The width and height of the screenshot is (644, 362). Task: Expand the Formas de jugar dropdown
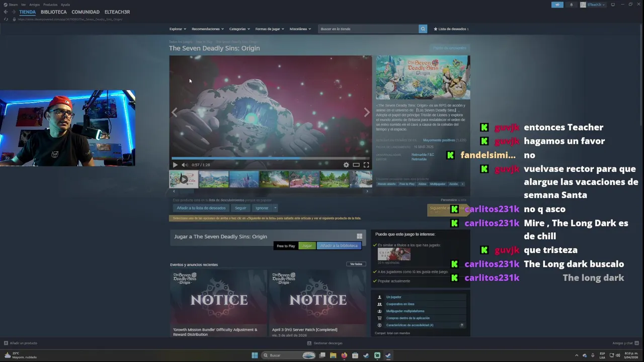pos(270,29)
